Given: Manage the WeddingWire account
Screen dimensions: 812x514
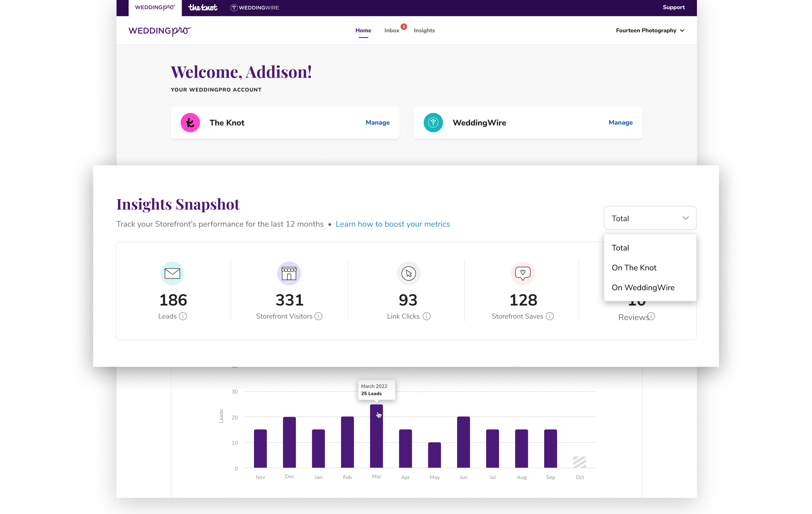Looking at the screenshot, I should click(x=620, y=122).
